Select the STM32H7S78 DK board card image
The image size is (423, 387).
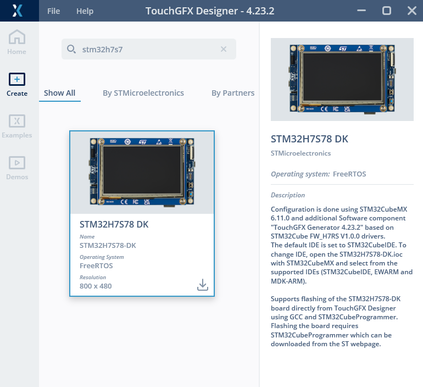pyautogui.click(x=142, y=172)
